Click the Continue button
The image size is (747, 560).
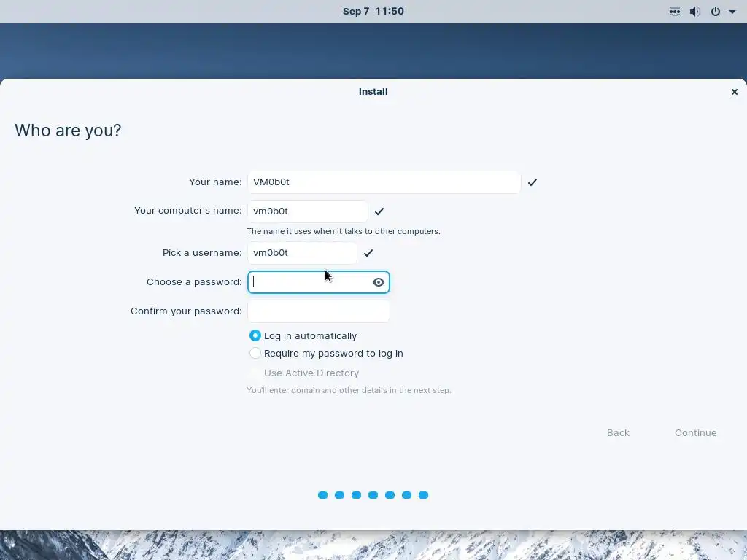point(695,433)
